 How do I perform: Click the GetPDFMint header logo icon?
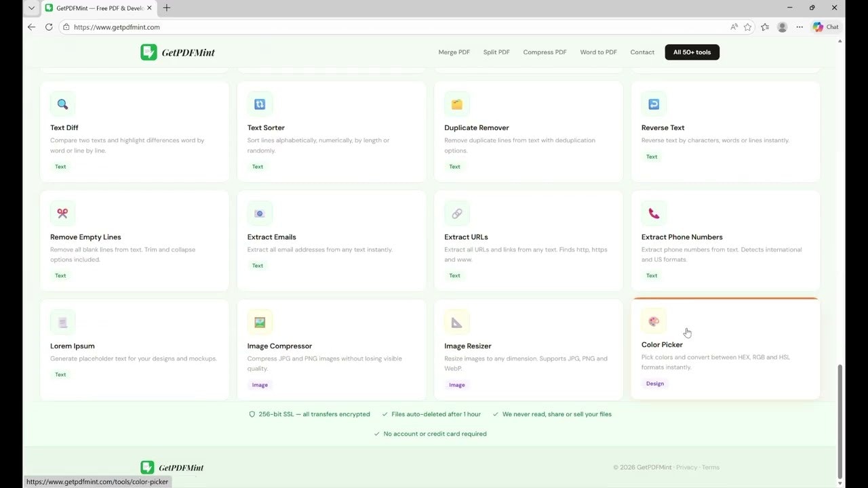(x=149, y=52)
